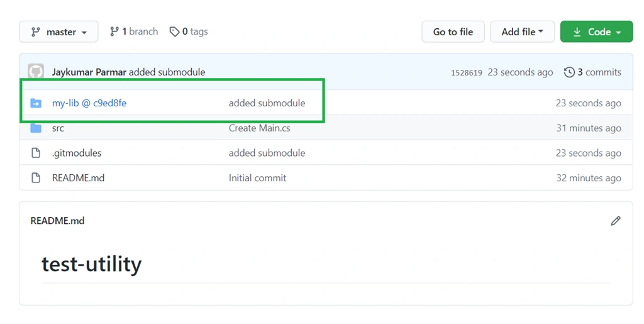This screenshot has width=644, height=324.
Task: Click the README.md panel header title
Action: 57,221
